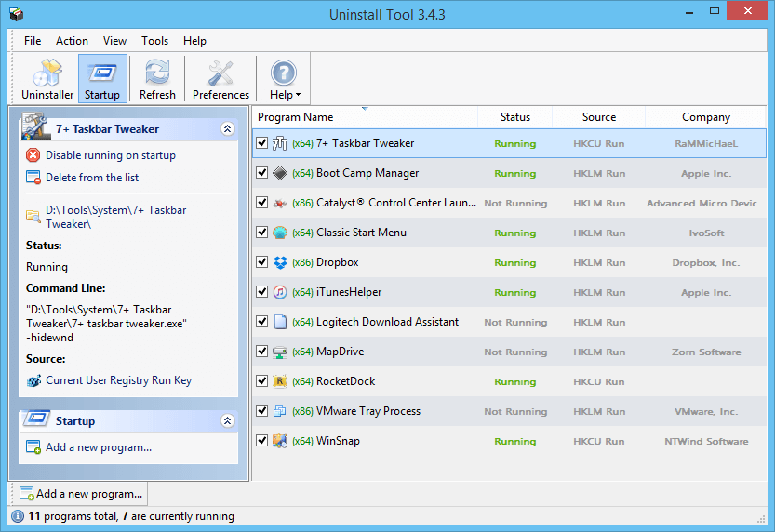Click the folder icon beside the D:\Tools path
The image size is (775, 532).
click(33, 217)
